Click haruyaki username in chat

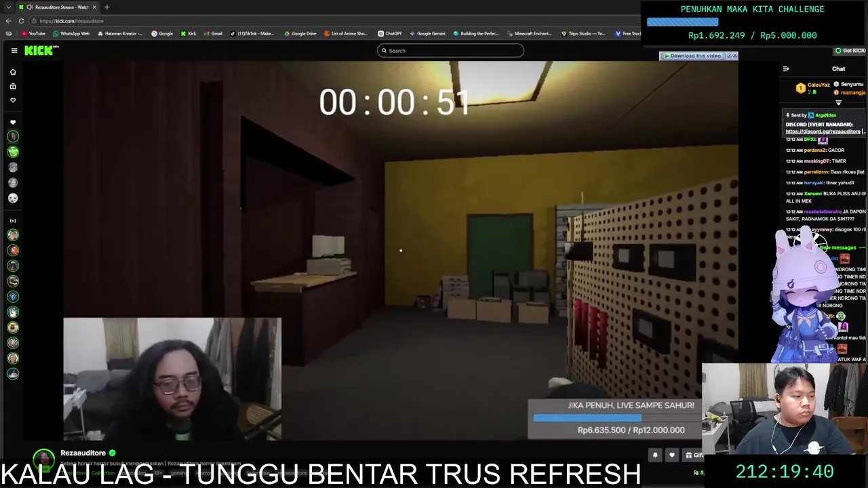(813, 182)
